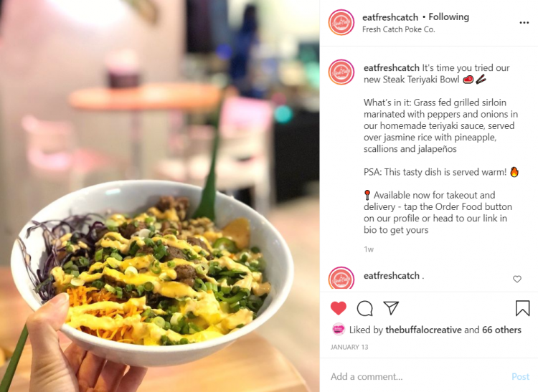Like the eatfreshcatch comment heart
The height and width of the screenshot is (392, 538).
[x=517, y=279]
